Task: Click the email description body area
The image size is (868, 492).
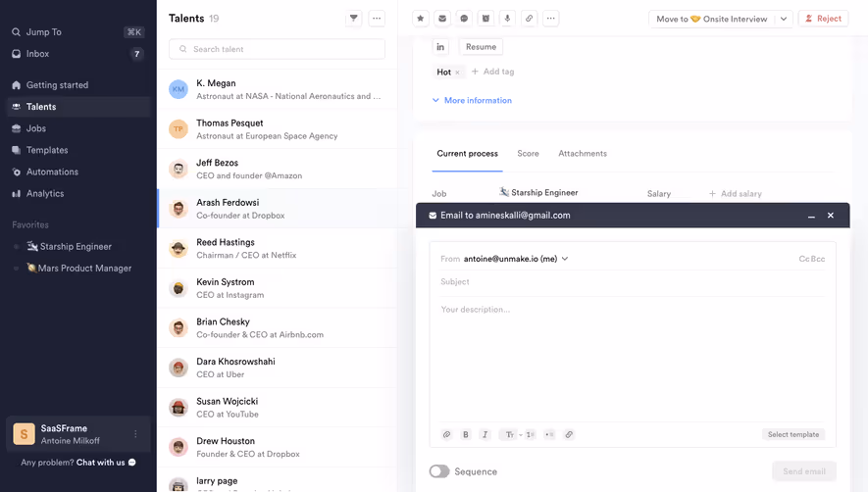Action: 633,360
